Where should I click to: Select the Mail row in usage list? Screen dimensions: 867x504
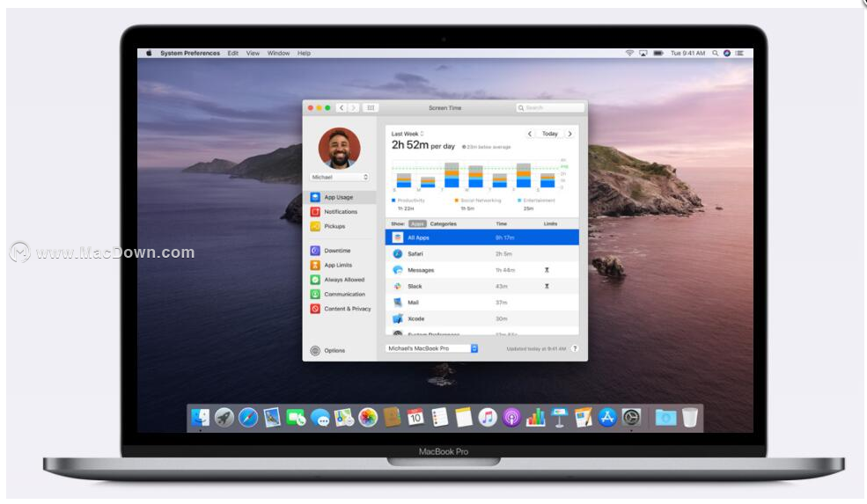[x=481, y=303]
